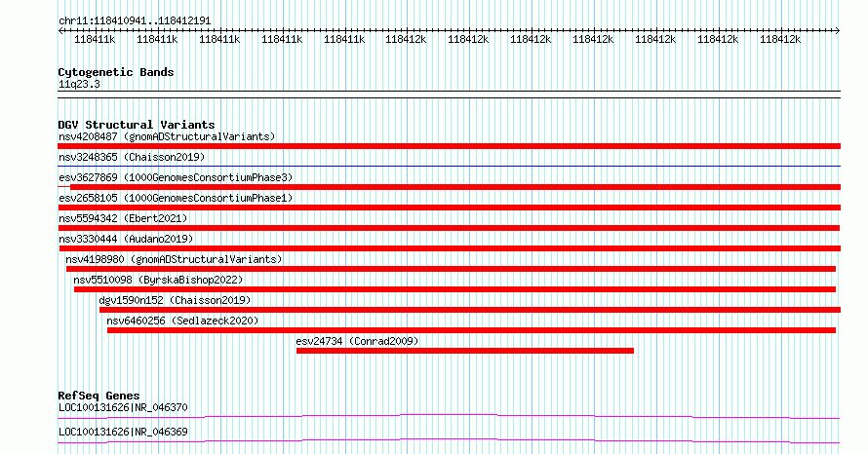Click the magenta line of NR_046369 transcript
The image size is (868, 454).
point(449,440)
